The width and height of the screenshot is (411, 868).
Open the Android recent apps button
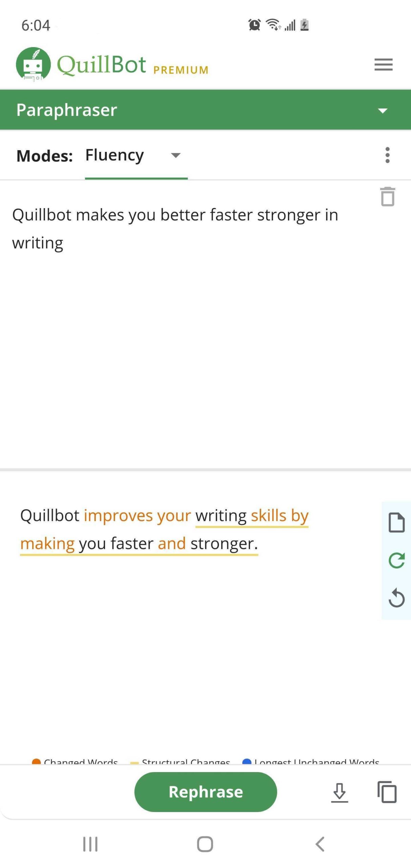[90, 844]
